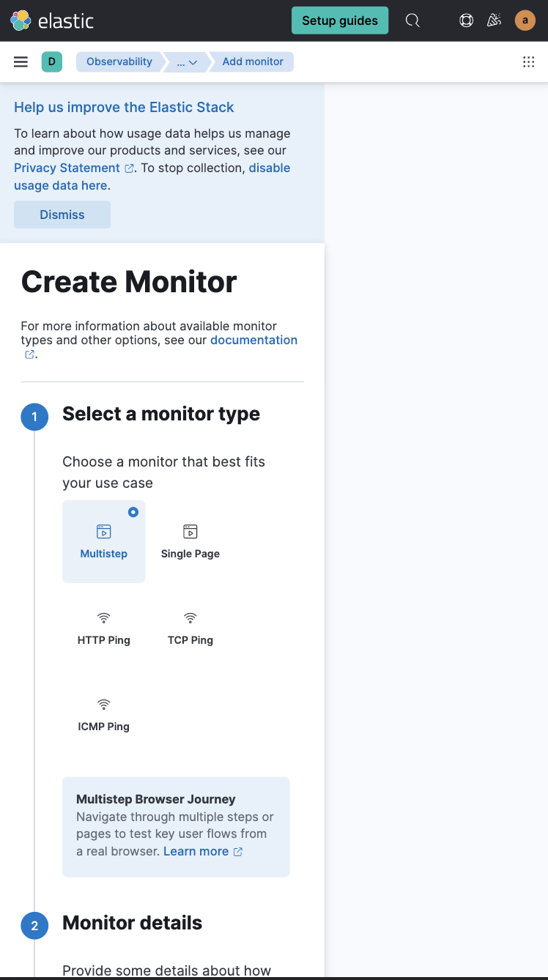548x980 pixels.
Task: Open the search bar with the magnifier icon
Action: coord(412,20)
